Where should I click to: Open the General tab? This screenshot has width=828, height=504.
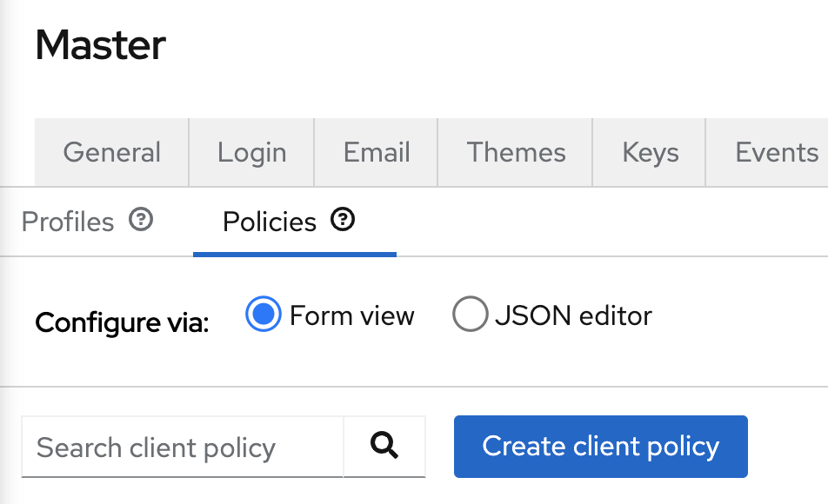point(112,153)
